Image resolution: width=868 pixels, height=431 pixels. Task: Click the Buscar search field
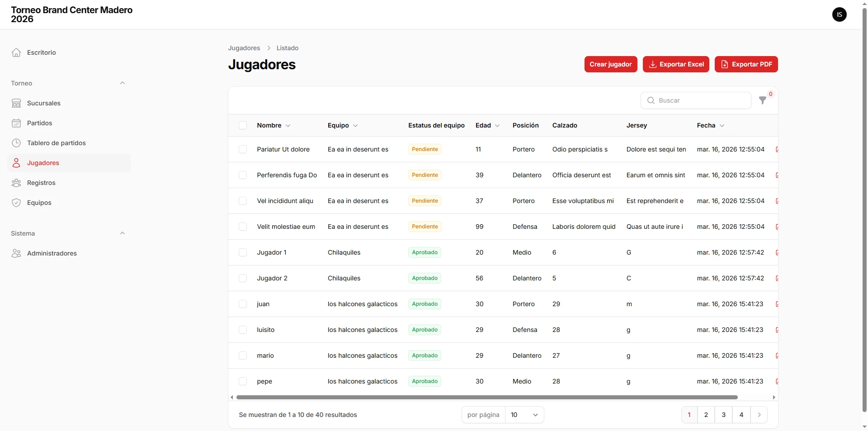696,100
